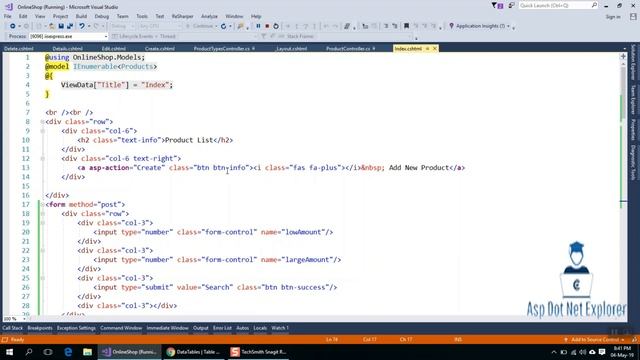Open the Debug menu
Screen dimensions: 640x360
(102, 16)
